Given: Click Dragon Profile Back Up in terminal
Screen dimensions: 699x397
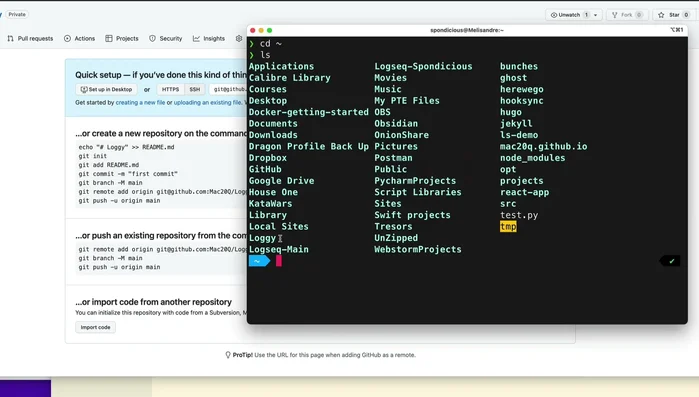Looking at the screenshot, I should [x=308, y=147].
